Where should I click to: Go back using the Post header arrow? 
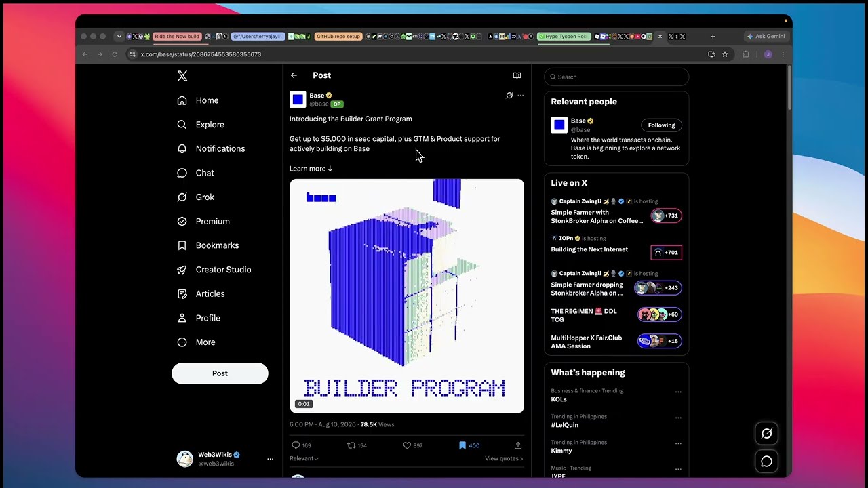[x=294, y=75]
